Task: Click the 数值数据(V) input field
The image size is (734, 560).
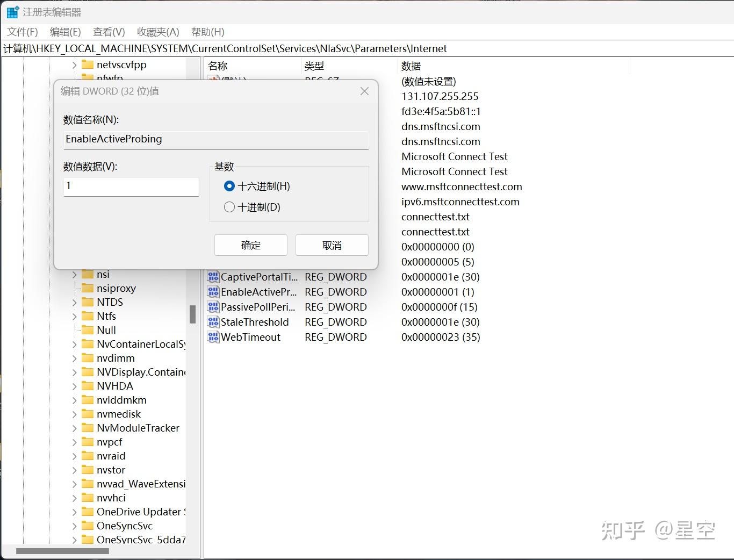Action: pos(131,186)
